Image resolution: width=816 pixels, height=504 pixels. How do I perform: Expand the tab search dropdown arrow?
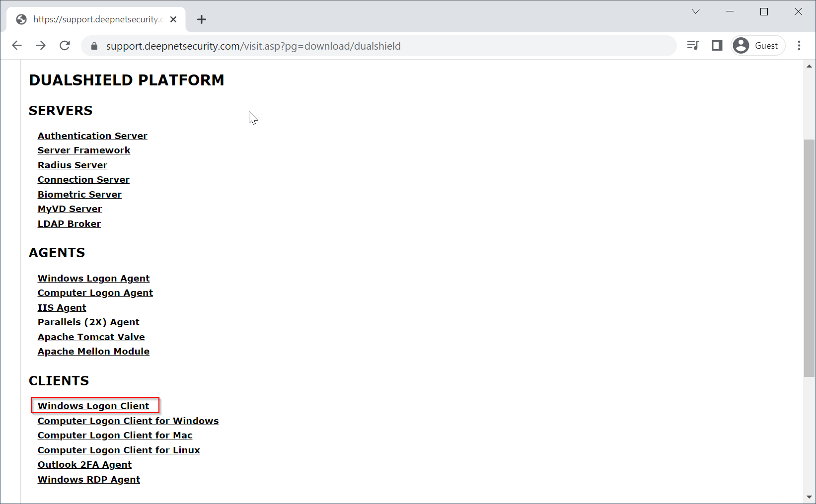pyautogui.click(x=696, y=12)
